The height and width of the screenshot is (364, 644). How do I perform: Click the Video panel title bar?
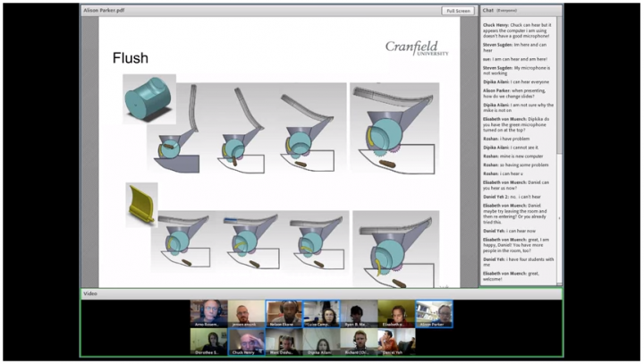pos(322,292)
